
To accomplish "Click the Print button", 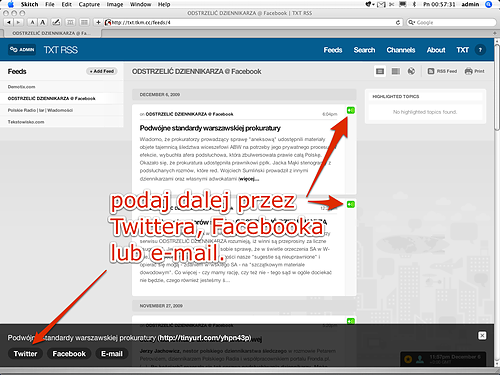I will tap(474, 71).
